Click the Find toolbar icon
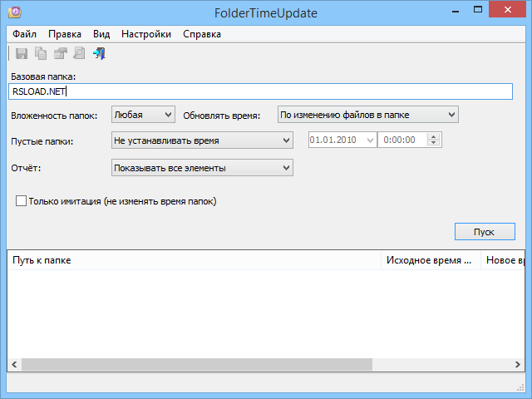Viewport: 532px width, 399px height. click(80, 53)
